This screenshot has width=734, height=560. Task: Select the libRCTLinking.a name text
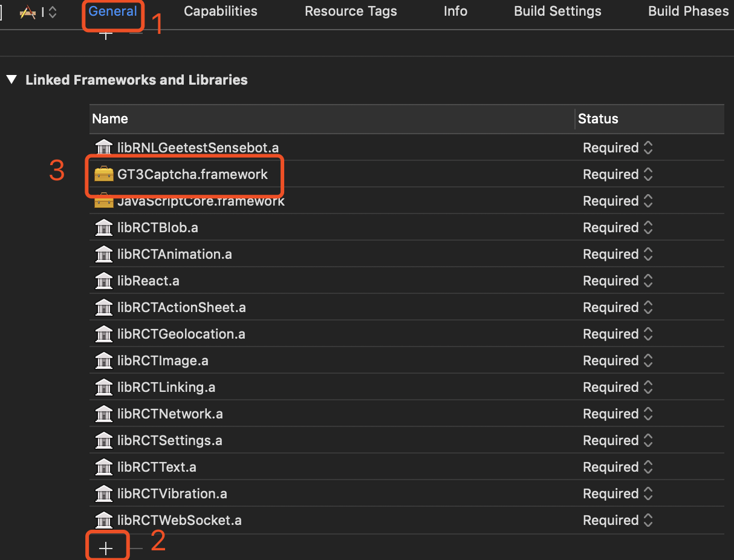point(166,387)
